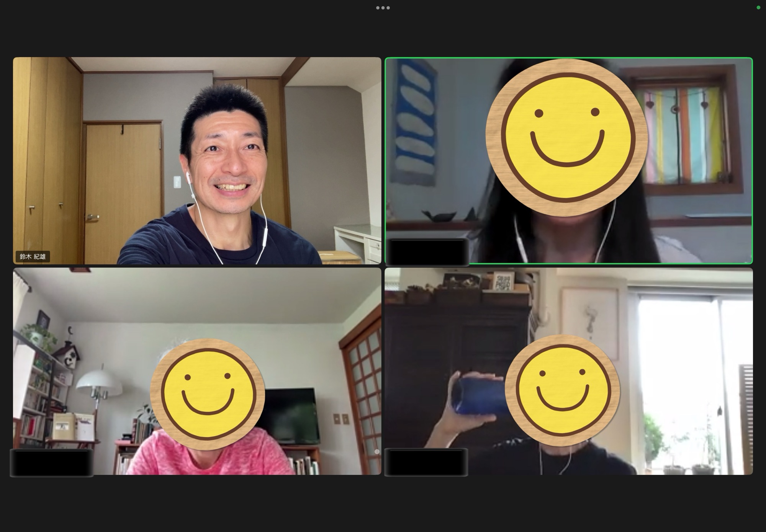Screen dimensions: 766x532
Task: Click the smiley sticker in the green-bordered tile
Action: click(566, 137)
